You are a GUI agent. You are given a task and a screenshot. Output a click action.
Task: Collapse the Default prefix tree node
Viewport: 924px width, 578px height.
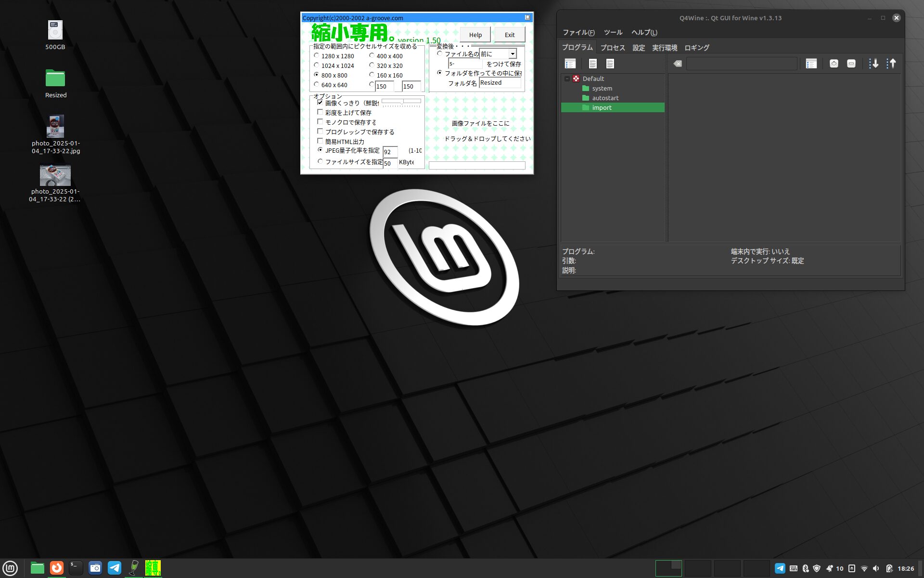coord(567,79)
